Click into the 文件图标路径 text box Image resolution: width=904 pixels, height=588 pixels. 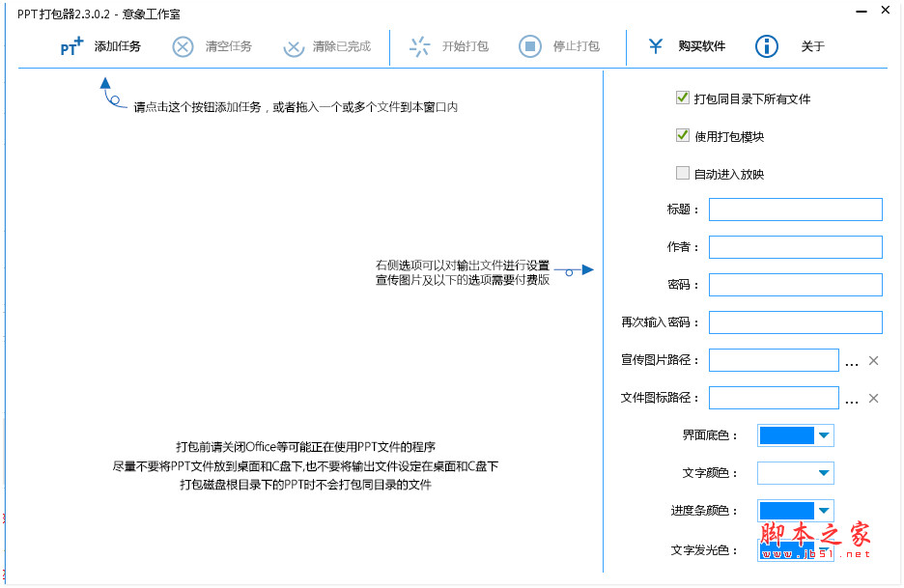point(774,398)
